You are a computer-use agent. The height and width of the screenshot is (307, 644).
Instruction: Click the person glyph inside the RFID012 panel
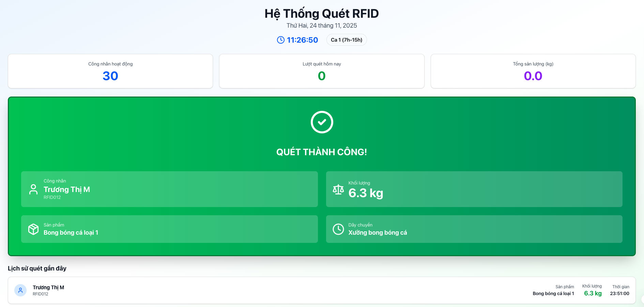33,189
